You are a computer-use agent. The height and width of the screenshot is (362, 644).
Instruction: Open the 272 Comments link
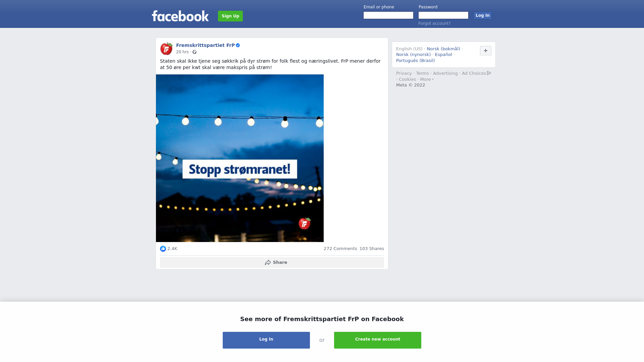coord(340,249)
